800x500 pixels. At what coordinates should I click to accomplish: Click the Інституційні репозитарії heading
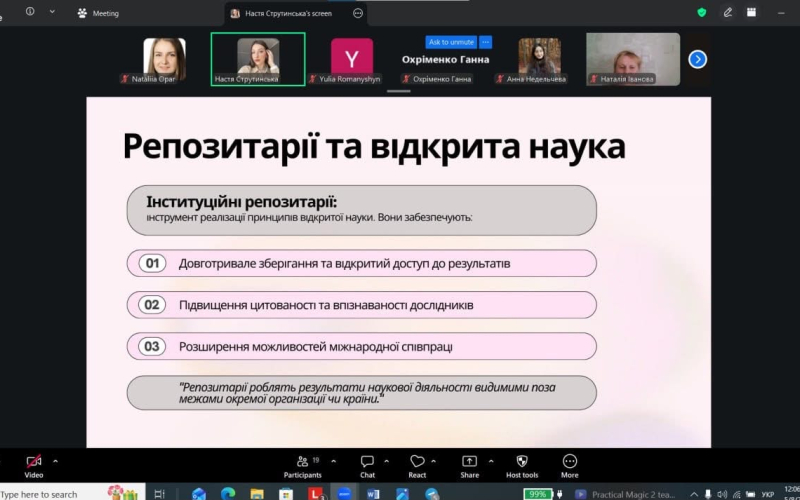(242, 202)
